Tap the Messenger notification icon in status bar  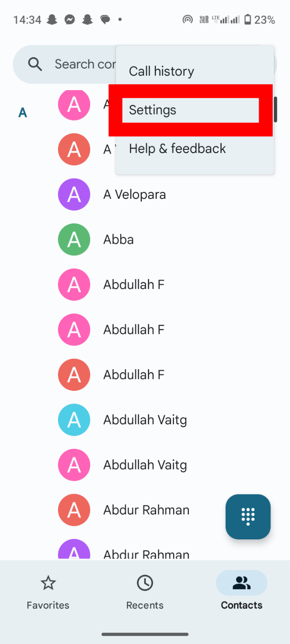69,19
